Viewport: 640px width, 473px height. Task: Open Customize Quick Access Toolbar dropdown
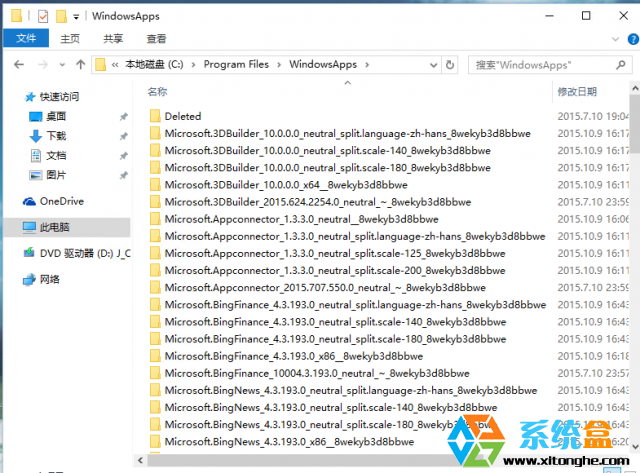[76, 17]
